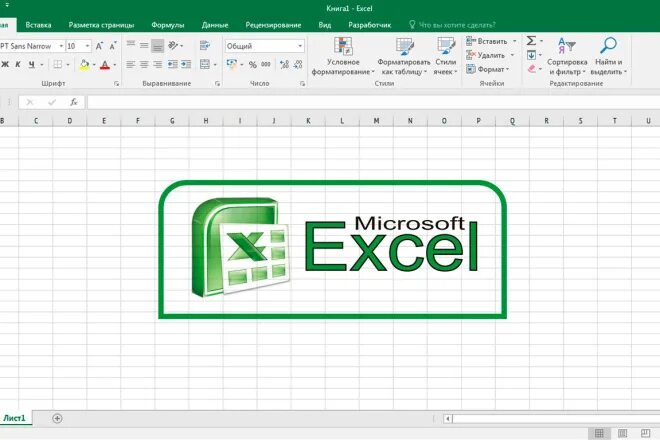Open the fill color dropdown arrow

[94, 64]
